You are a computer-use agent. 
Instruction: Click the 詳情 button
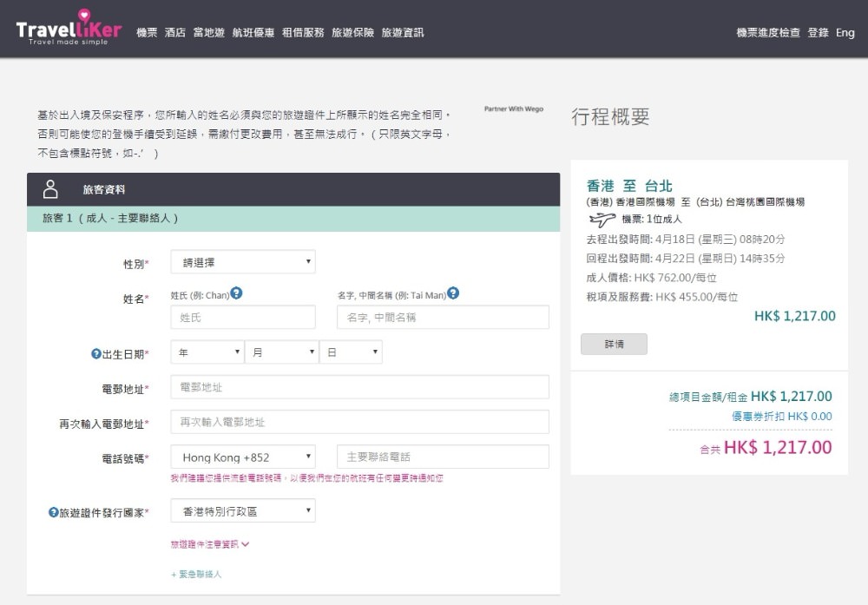pos(614,344)
